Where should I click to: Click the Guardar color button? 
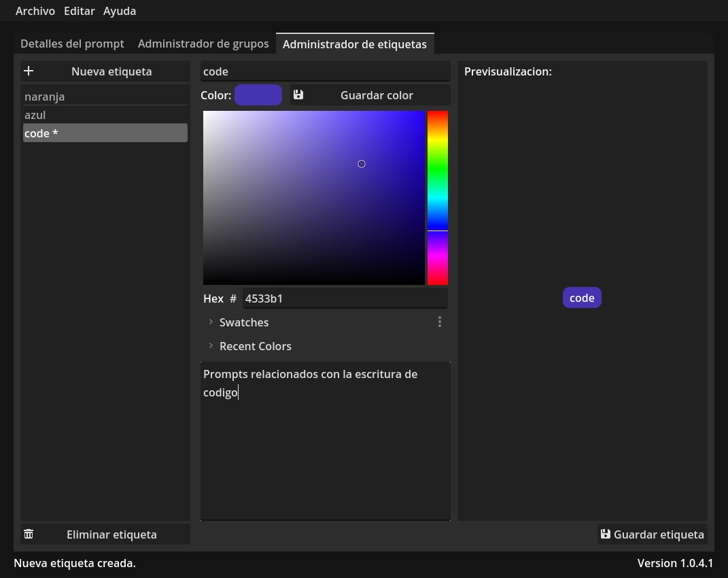tap(370, 95)
